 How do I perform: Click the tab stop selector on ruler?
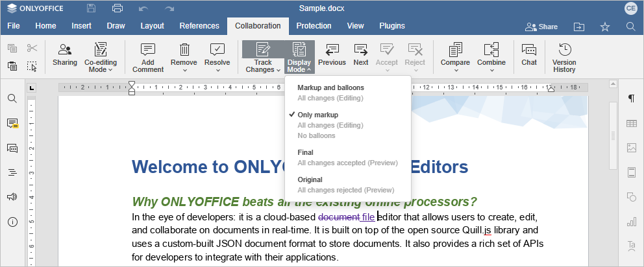(32, 87)
